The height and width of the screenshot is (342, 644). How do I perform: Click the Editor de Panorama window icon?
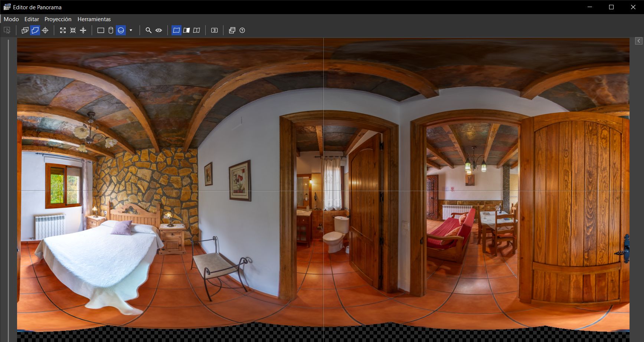coord(7,7)
